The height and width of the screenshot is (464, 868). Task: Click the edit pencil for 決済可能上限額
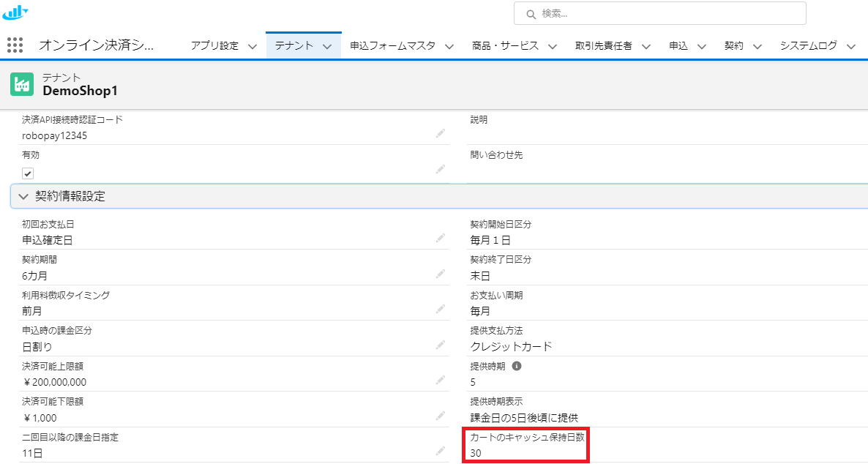click(x=441, y=380)
